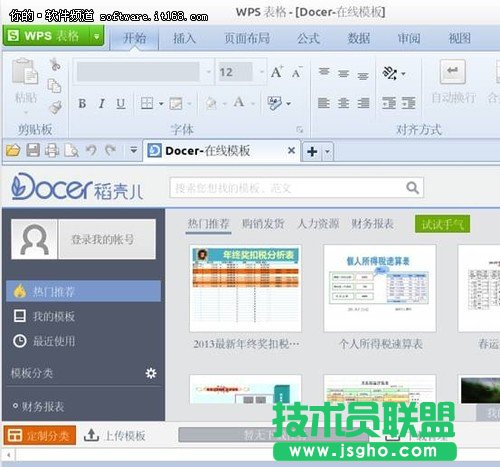Click the Align Right icon
Image resolution: width=500 pixels, height=467 pixels.
coord(363,103)
